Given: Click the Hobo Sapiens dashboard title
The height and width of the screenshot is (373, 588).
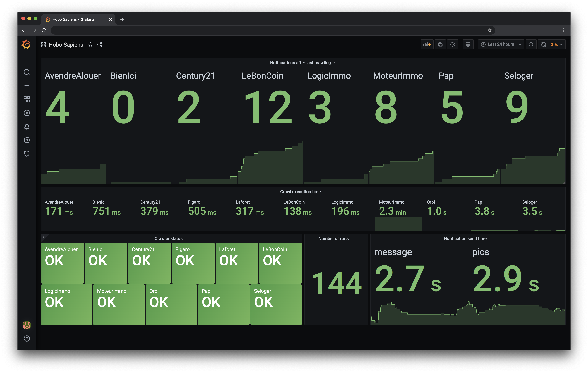Looking at the screenshot, I should pyautogui.click(x=66, y=45).
